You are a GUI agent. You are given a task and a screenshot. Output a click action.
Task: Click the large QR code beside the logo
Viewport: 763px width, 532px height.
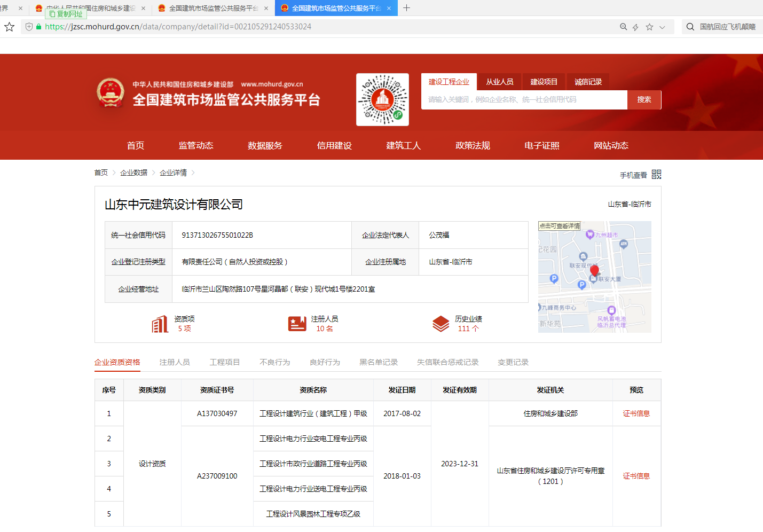382,99
